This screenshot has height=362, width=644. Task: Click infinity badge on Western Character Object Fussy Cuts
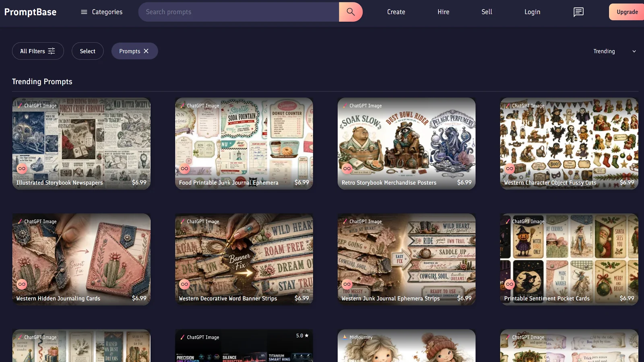click(510, 169)
